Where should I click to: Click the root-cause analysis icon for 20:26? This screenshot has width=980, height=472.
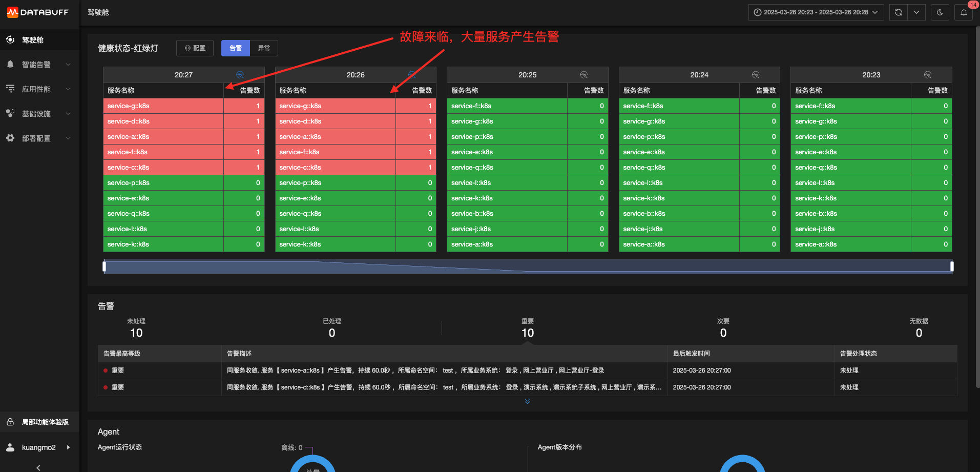[411, 75]
